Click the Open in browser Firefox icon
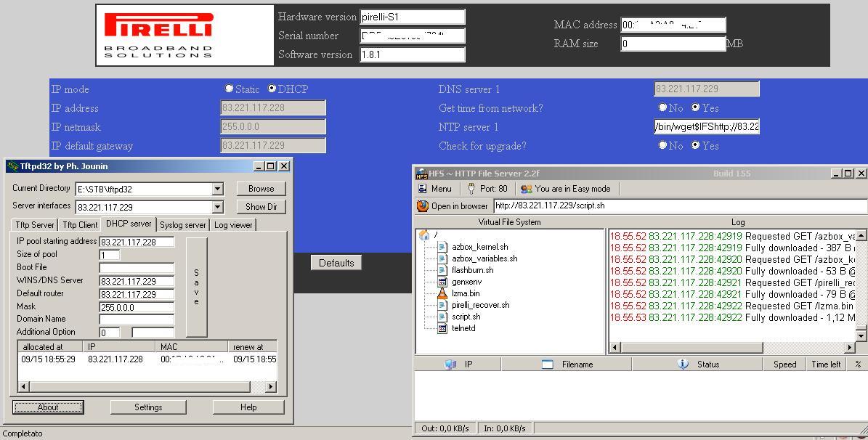 tap(422, 206)
